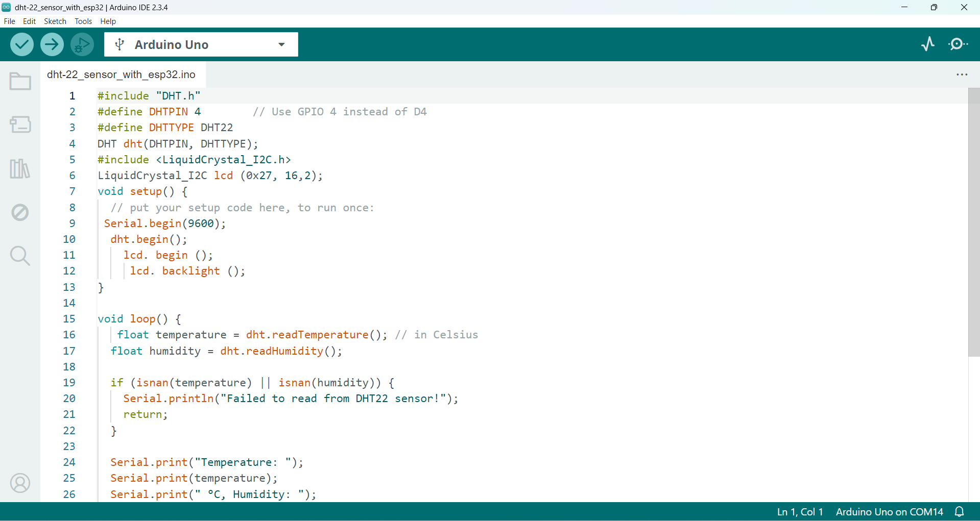This screenshot has width=980, height=521.
Task: Open the account profile icon
Action: pos(20,483)
